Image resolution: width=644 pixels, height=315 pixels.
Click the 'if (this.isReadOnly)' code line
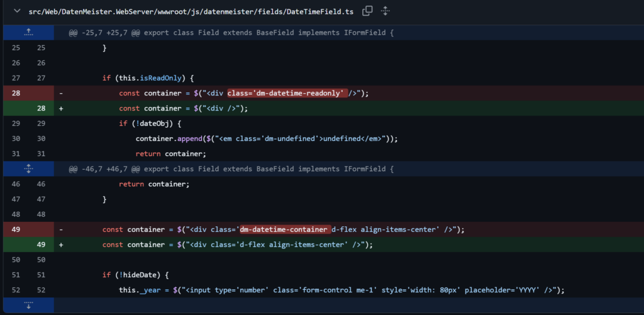(150, 78)
